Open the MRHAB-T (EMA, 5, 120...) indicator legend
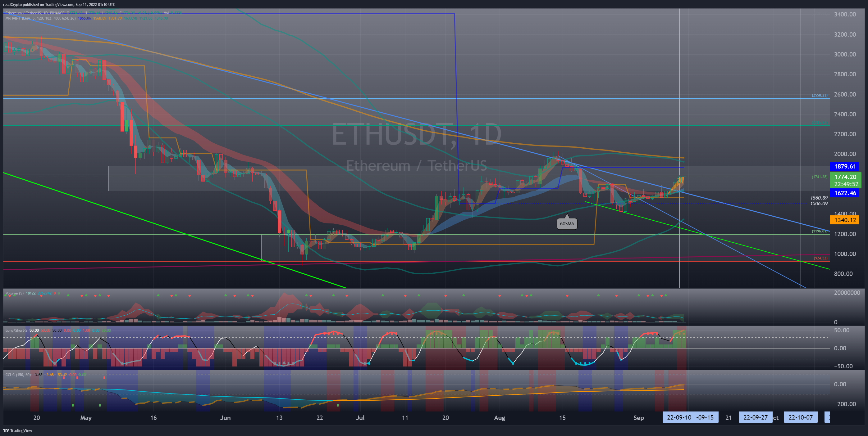This screenshot has width=868, height=436. click(x=40, y=18)
